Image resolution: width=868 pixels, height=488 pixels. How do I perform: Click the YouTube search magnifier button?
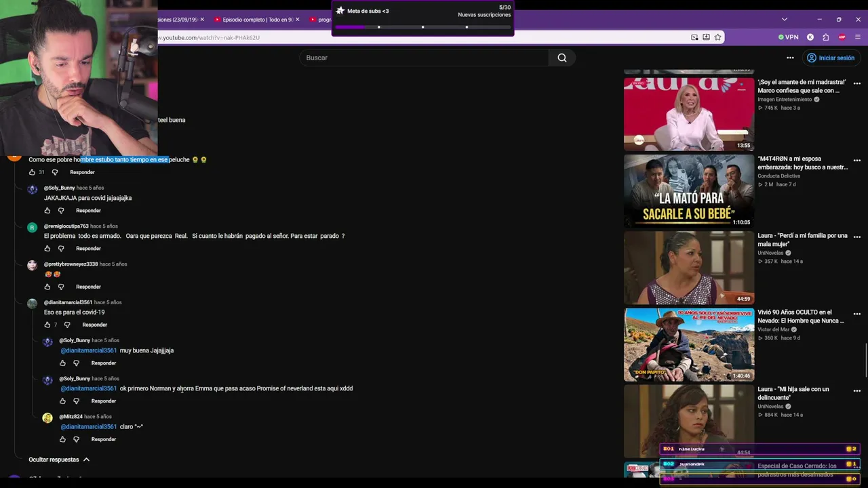click(562, 58)
